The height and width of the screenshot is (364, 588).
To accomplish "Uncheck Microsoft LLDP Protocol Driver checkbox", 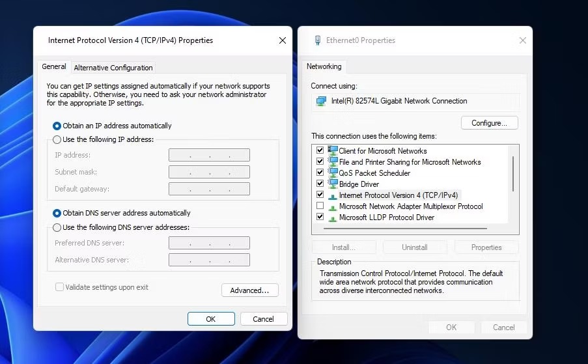I will [320, 216].
